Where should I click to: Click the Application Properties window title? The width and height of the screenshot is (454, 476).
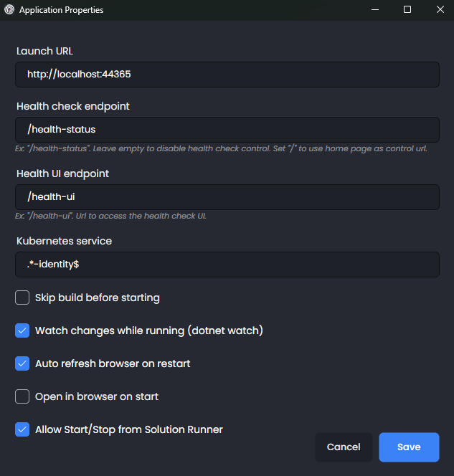coord(61,10)
